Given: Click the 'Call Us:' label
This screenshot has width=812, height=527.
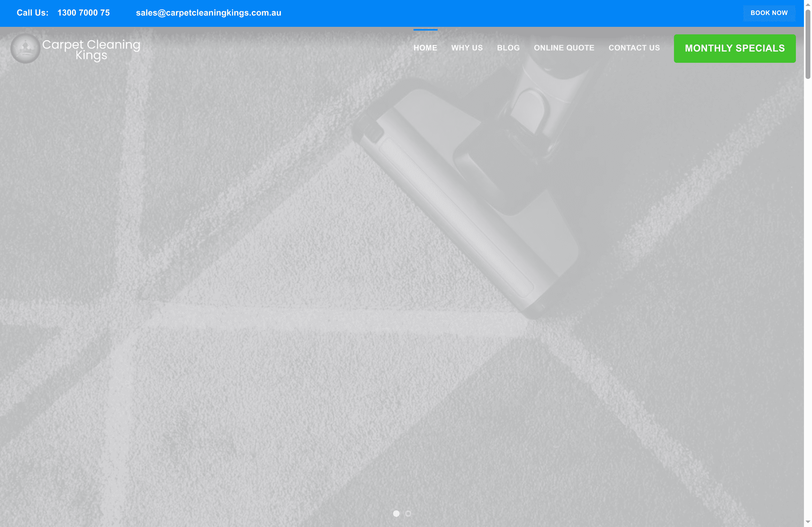Looking at the screenshot, I should (x=32, y=13).
